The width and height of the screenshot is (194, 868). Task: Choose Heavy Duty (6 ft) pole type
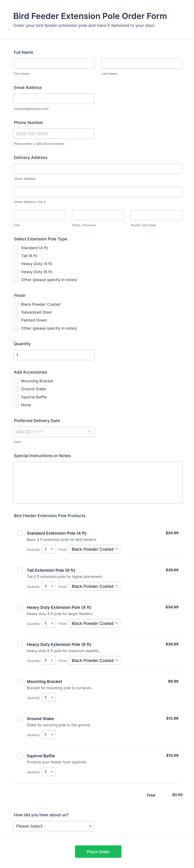16,271
